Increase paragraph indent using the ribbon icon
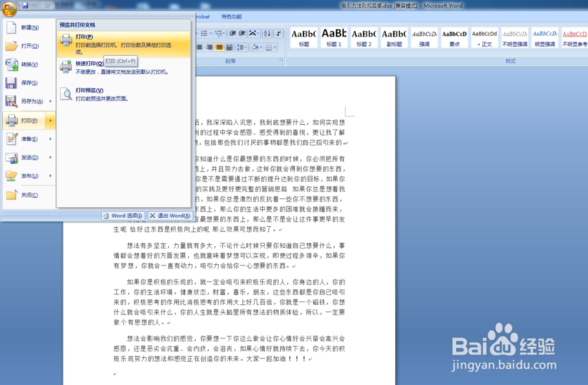The height and width of the screenshot is (385, 588). click(x=242, y=34)
